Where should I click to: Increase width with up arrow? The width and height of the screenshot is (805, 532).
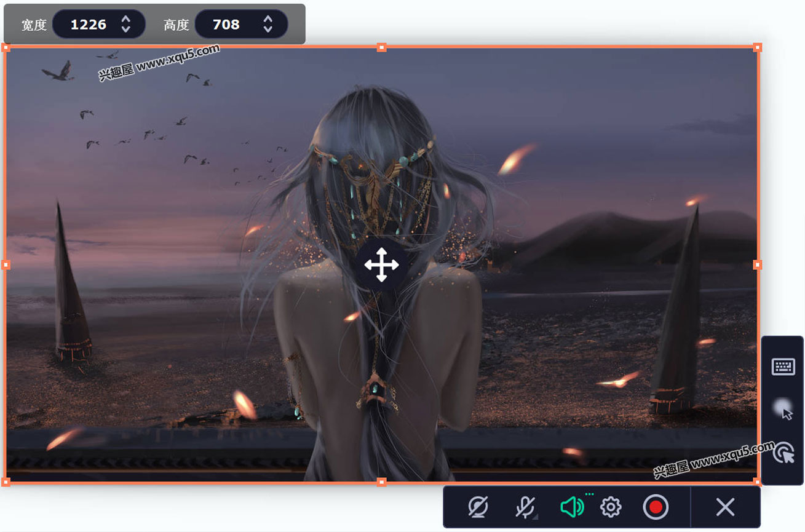126,19
